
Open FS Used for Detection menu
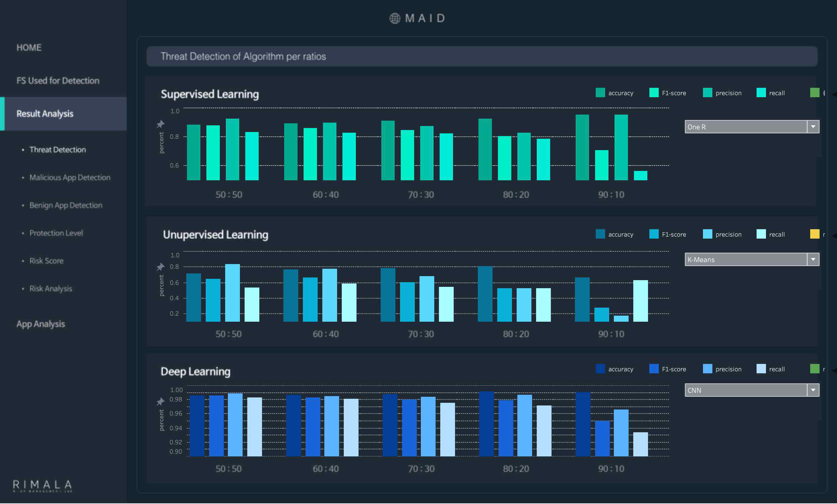click(58, 81)
